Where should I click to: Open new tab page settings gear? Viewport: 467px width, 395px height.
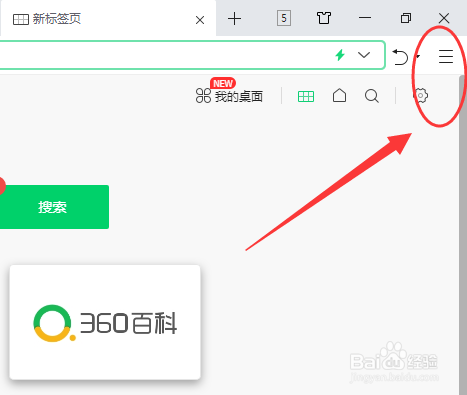click(x=421, y=96)
